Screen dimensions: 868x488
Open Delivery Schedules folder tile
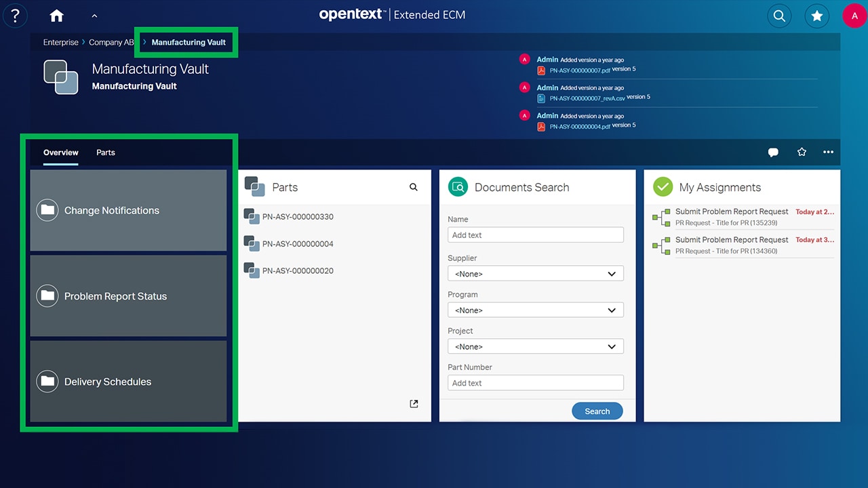pyautogui.click(x=128, y=381)
